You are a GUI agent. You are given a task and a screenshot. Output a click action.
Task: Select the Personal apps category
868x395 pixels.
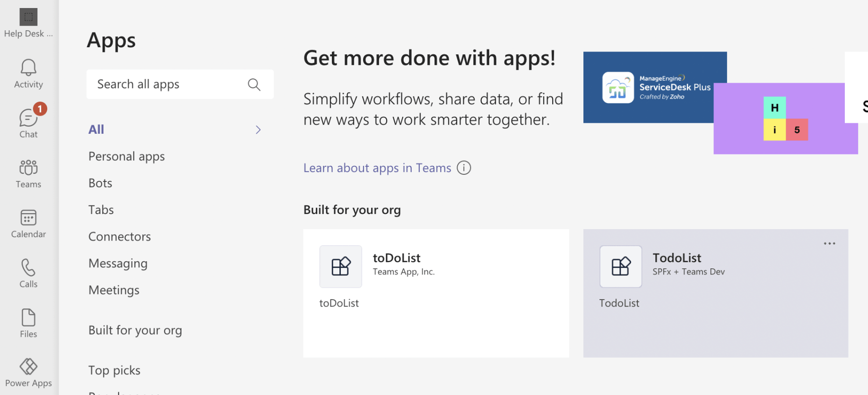126,156
